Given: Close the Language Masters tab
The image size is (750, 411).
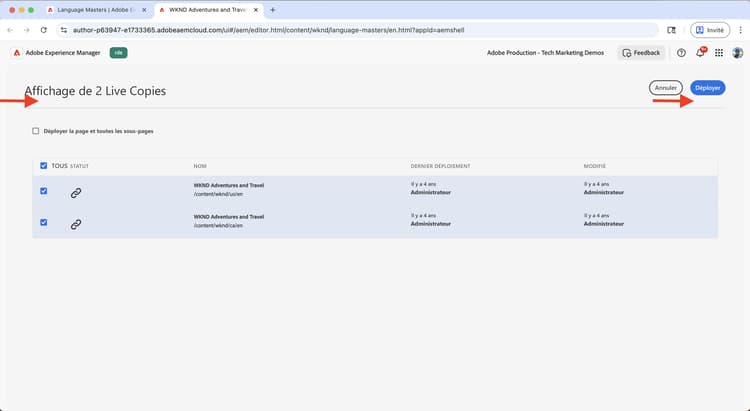Looking at the screenshot, I should click(x=144, y=10).
